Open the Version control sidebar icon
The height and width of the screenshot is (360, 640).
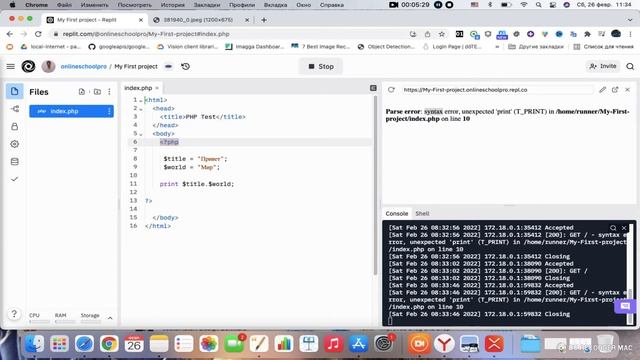15,109
